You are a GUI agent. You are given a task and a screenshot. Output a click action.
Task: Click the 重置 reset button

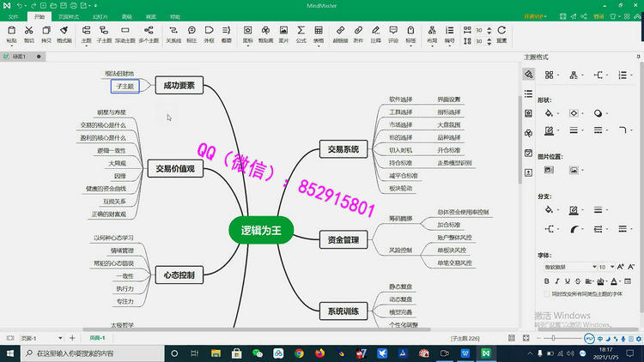(x=501, y=33)
